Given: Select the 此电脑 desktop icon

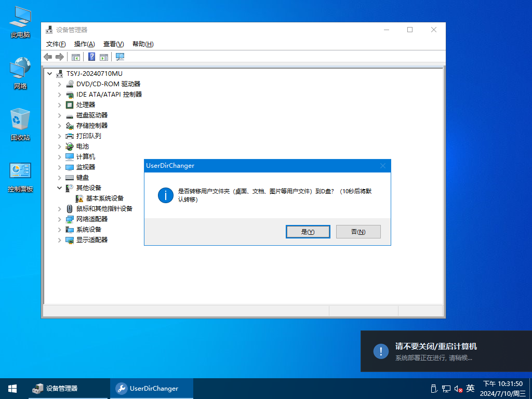Looking at the screenshot, I should [x=20, y=22].
